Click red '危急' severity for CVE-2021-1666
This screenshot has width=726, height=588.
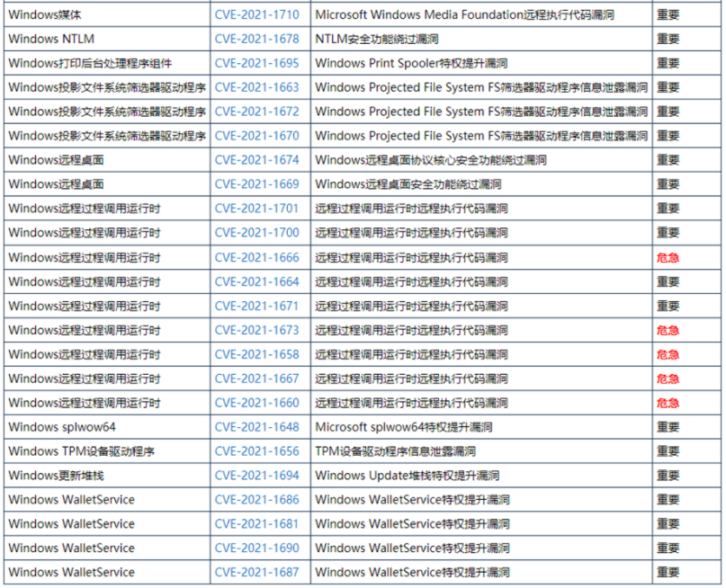click(668, 257)
